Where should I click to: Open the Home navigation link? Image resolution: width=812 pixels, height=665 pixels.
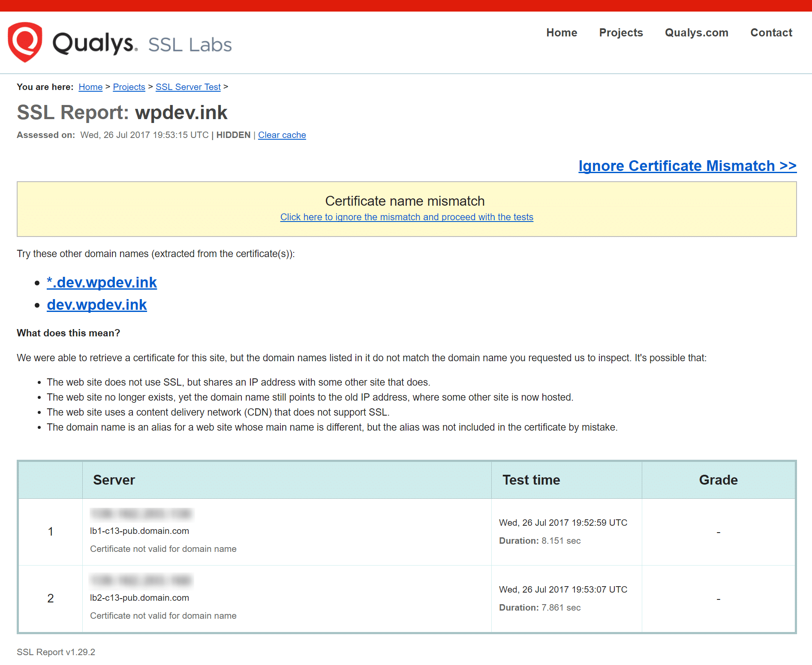coord(562,33)
